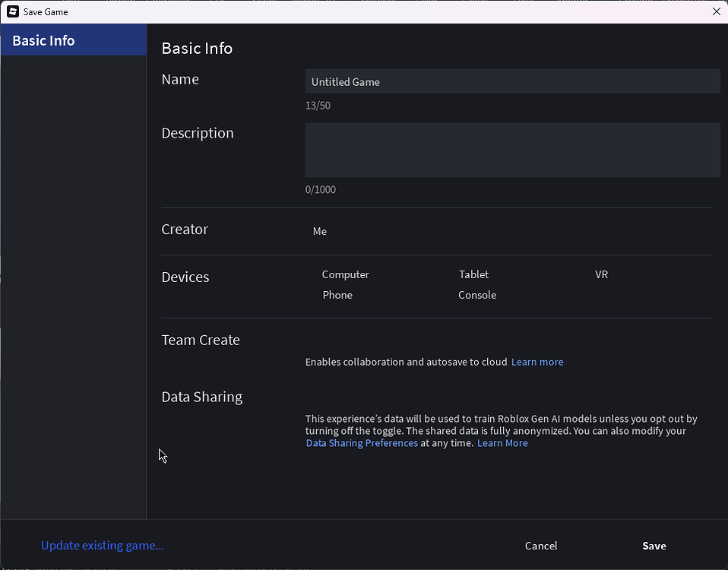The image size is (728, 570).
Task: Enable the Console device option
Action: tap(477, 295)
